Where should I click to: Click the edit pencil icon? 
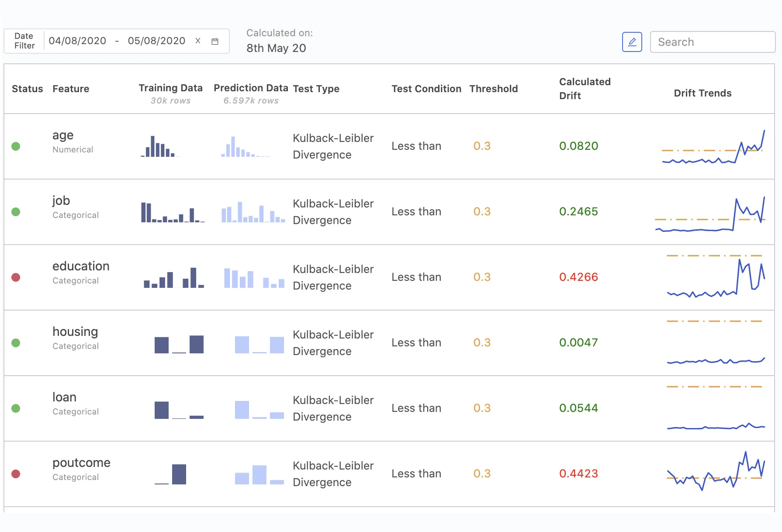click(x=632, y=42)
